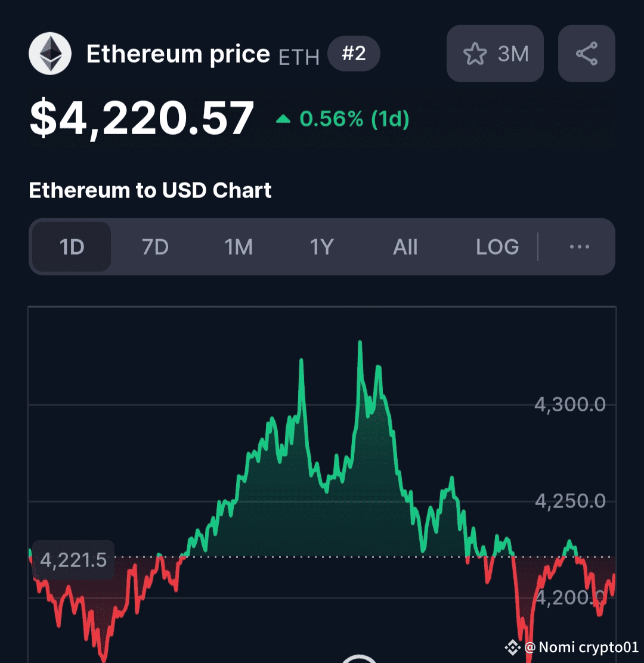Click the #2 rank badge
This screenshot has height=663, width=644.
(354, 54)
